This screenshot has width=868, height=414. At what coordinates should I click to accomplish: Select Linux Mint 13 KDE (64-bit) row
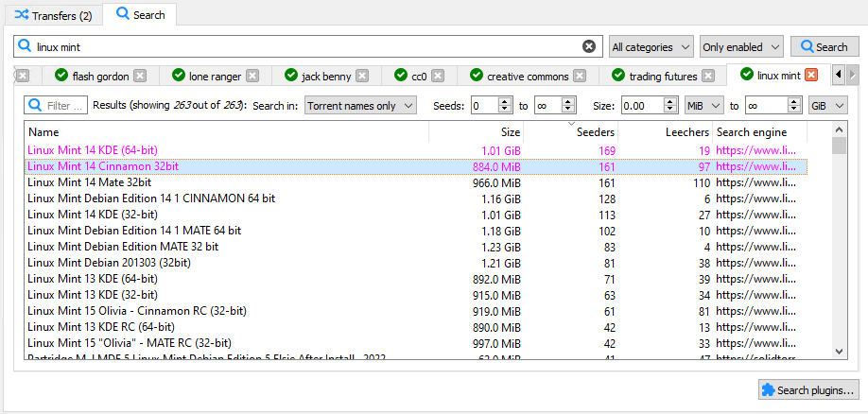pyautogui.click(x=416, y=279)
